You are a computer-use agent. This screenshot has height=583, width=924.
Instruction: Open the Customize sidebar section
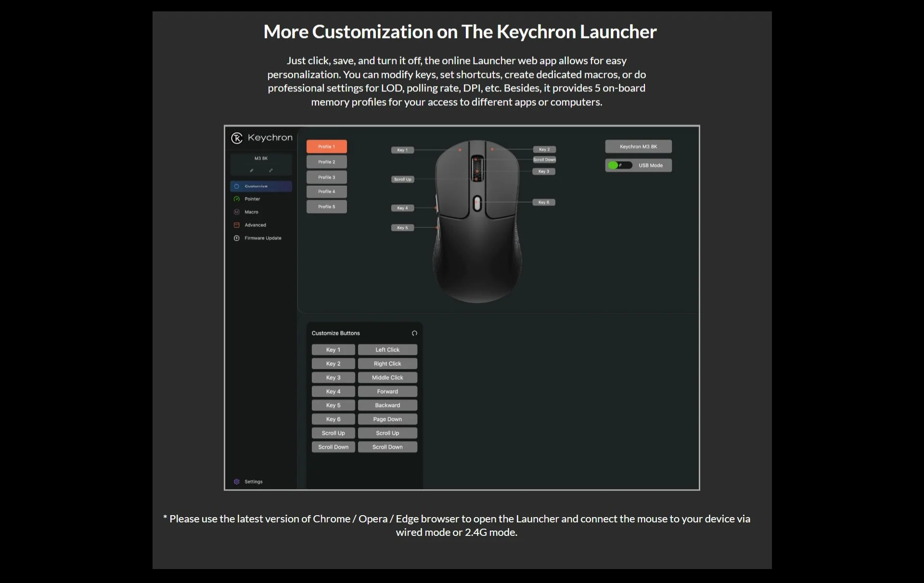pos(261,186)
